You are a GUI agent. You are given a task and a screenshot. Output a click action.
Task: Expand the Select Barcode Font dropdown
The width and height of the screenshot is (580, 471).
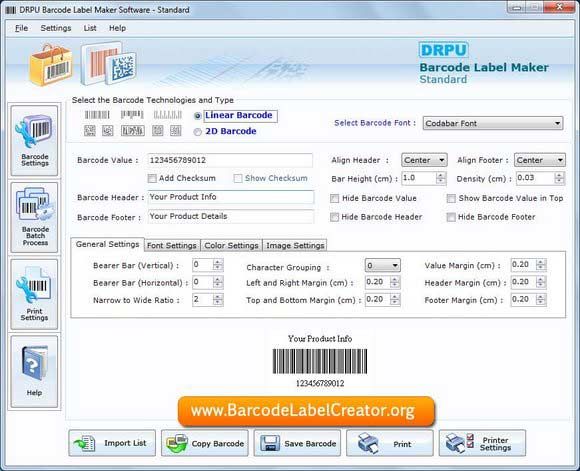(493, 123)
